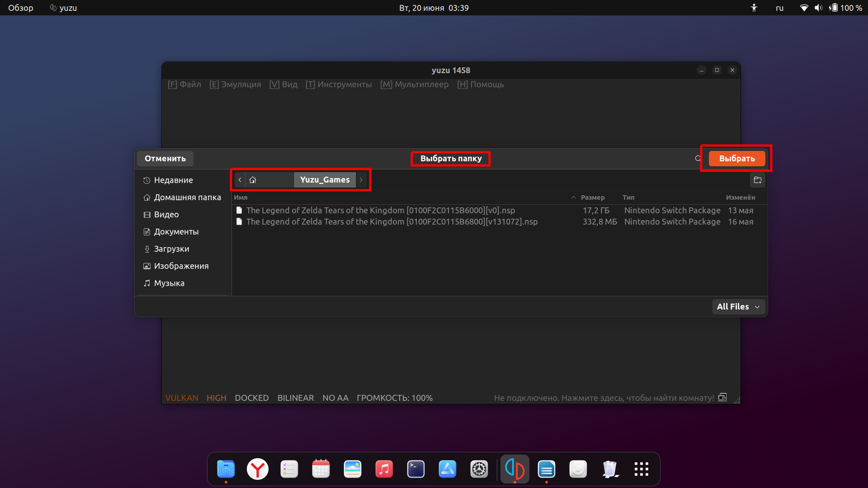The width and height of the screenshot is (868, 488).
Task: Open the [H] Помощь menu in yuzu
Action: pyautogui.click(x=480, y=84)
